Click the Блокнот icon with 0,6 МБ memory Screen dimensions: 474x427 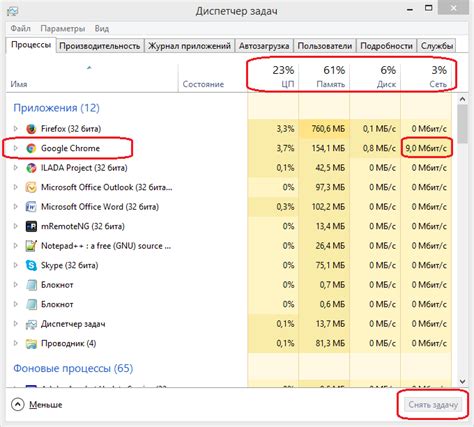31,304
